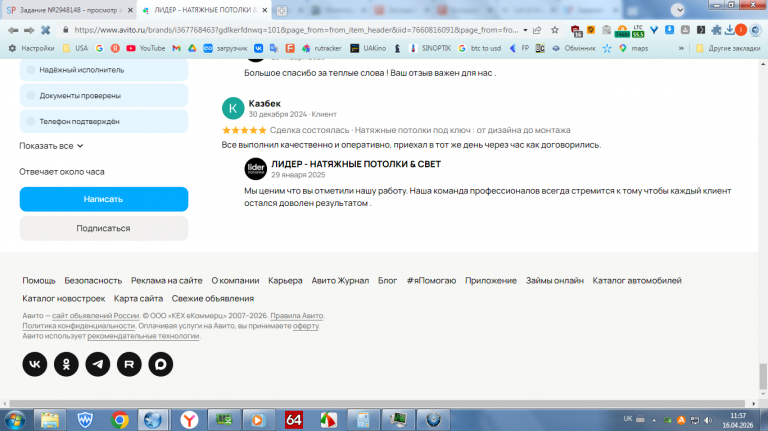Go forward with browser forward arrow
The width and height of the screenshot is (768, 431).
click(x=29, y=30)
